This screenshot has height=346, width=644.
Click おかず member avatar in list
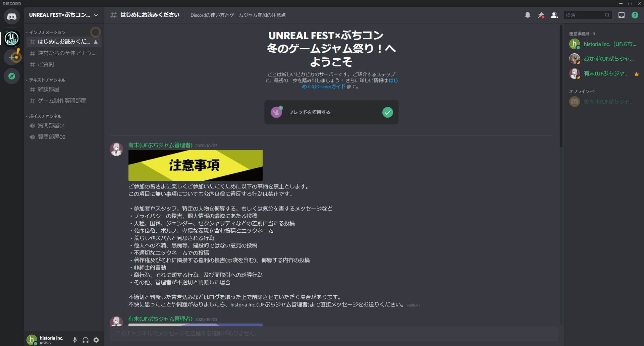tap(575, 59)
